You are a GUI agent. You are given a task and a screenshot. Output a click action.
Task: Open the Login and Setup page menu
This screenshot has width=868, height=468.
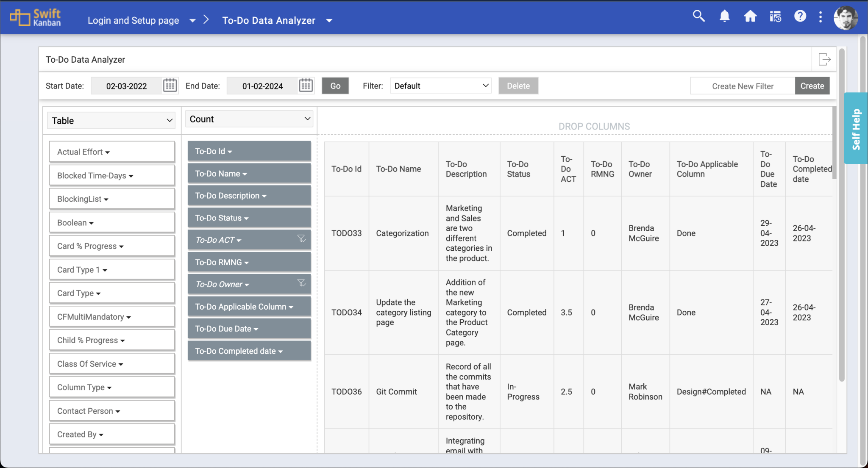[x=193, y=20]
